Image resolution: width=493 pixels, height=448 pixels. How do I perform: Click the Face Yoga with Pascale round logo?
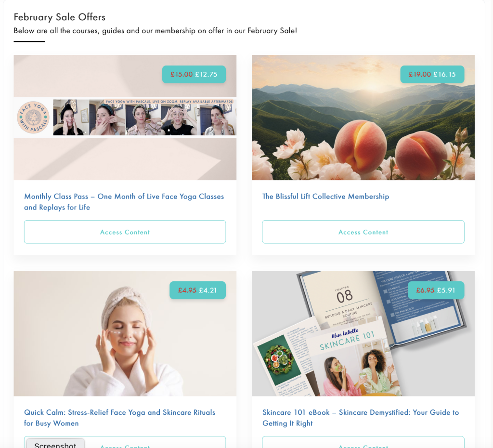[x=33, y=118]
